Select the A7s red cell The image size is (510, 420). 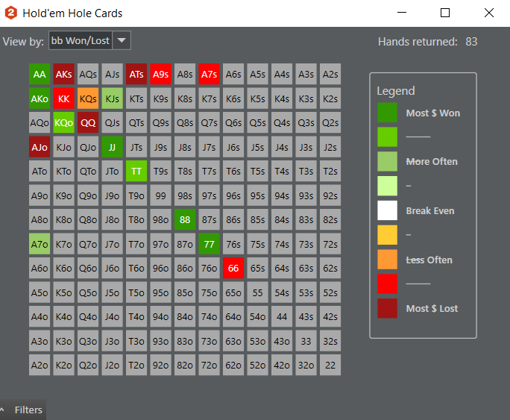[x=209, y=75]
